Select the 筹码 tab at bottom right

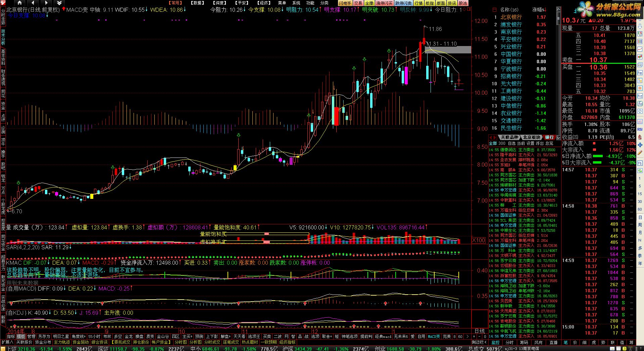[524, 343]
